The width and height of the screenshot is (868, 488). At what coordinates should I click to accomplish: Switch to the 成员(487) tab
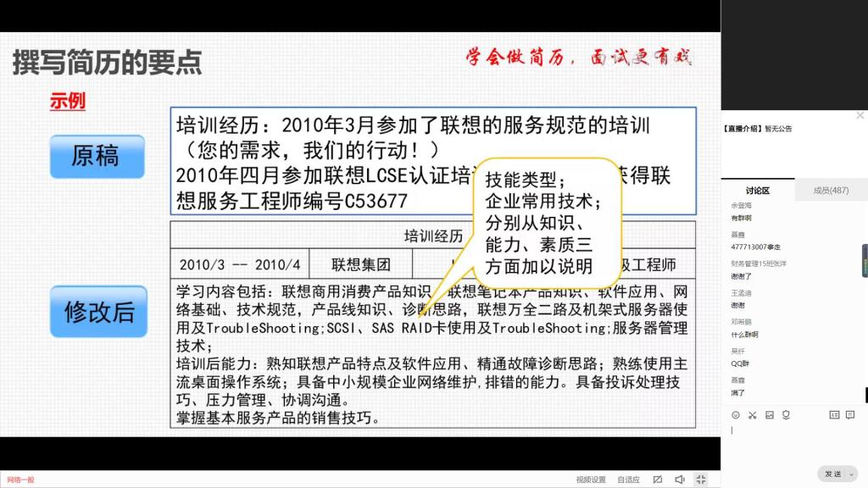[x=831, y=191]
